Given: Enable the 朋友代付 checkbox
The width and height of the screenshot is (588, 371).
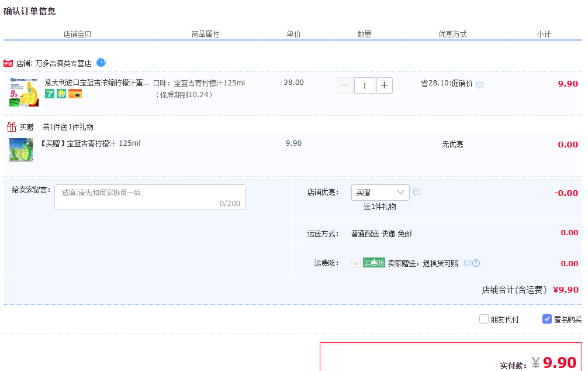Looking at the screenshot, I should coord(484,319).
